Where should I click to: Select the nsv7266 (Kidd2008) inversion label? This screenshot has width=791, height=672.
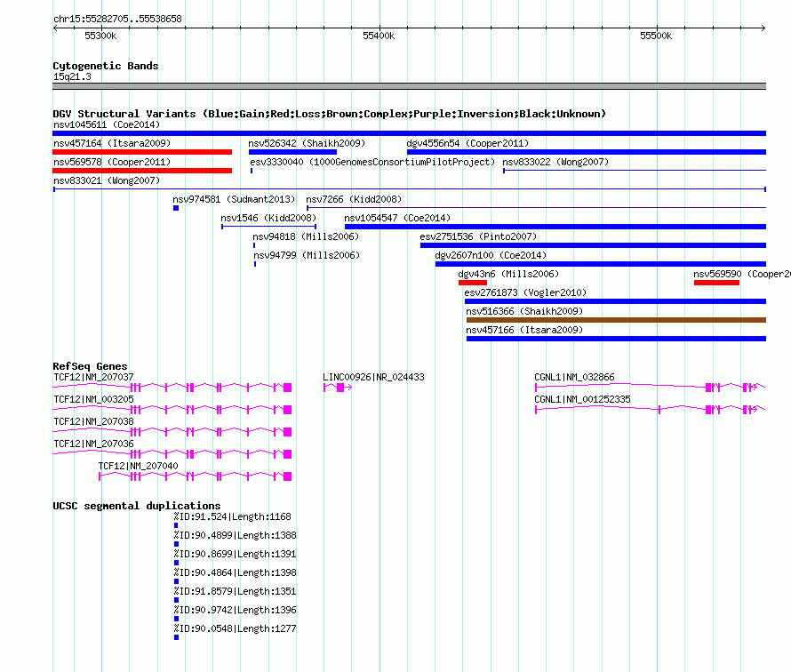[x=354, y=199]
